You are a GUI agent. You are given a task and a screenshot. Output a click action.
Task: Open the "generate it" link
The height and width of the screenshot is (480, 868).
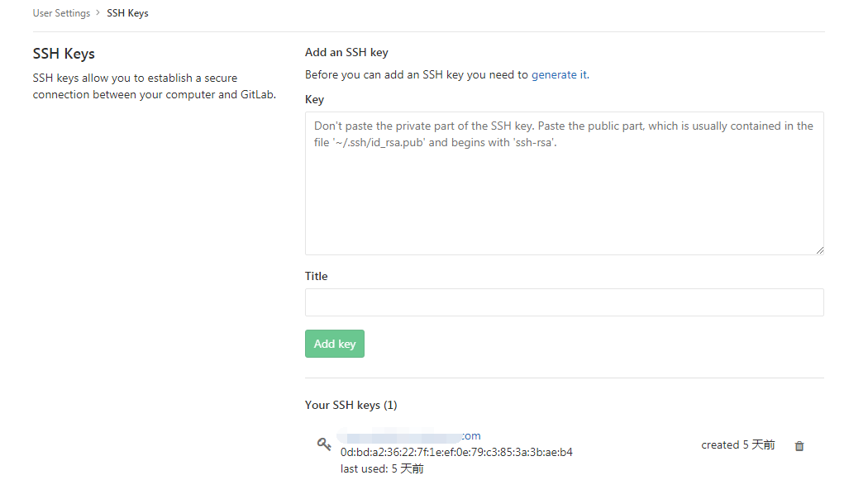click(560, 74)
